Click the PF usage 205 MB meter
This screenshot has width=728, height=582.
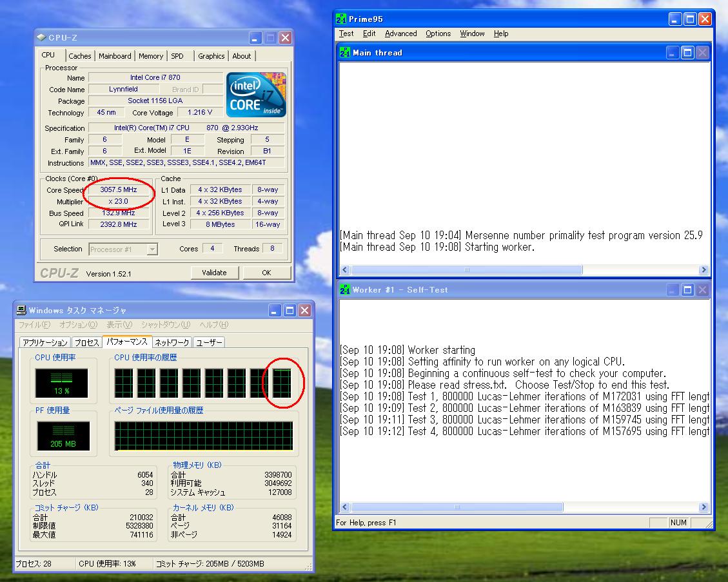[63, 436]
